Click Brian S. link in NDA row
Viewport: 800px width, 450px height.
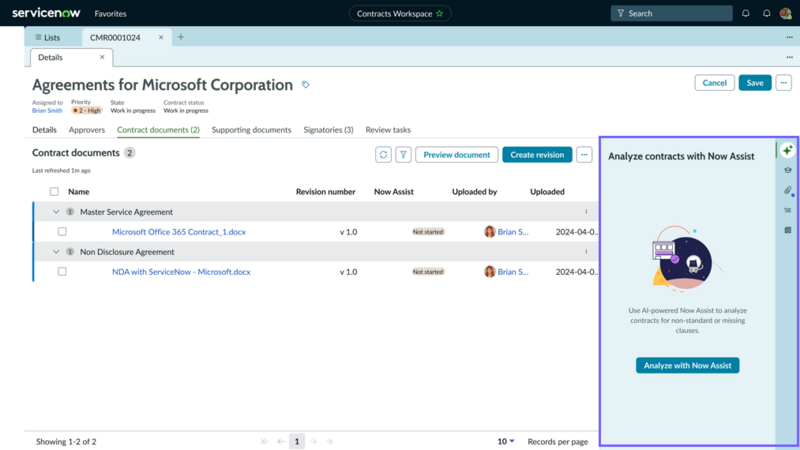coord(513,271)
